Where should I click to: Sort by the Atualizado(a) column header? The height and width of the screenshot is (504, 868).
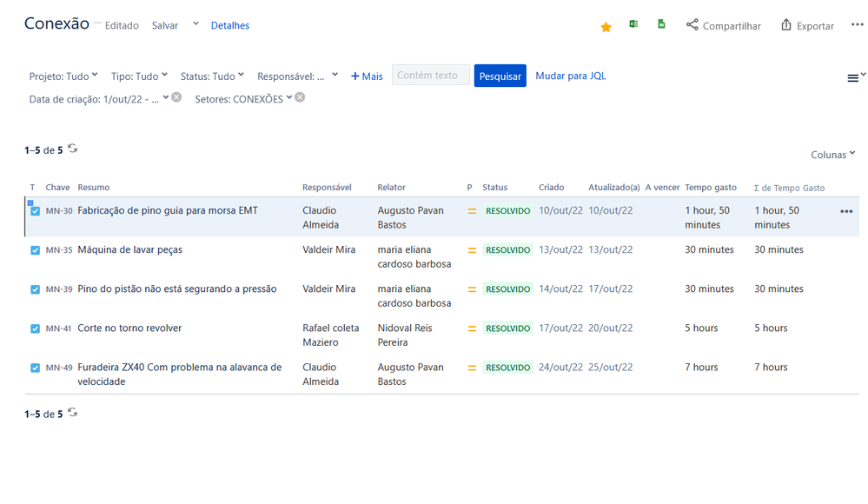[614, 187]
